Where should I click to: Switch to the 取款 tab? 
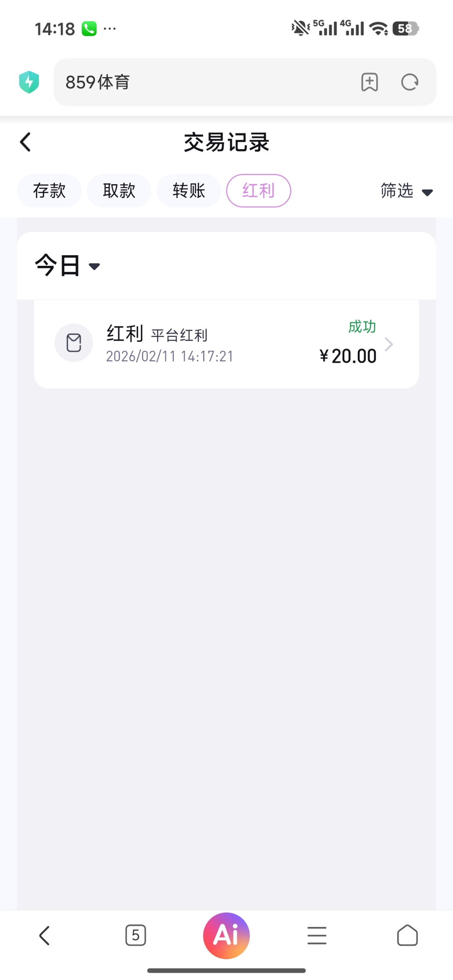pos(119,191)
